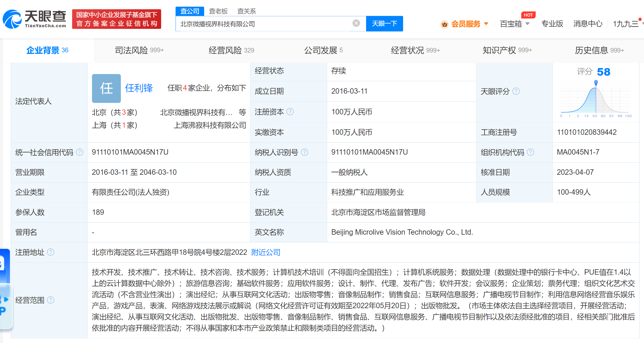Switch to 公司发展 tab

(x=323, y=50)
